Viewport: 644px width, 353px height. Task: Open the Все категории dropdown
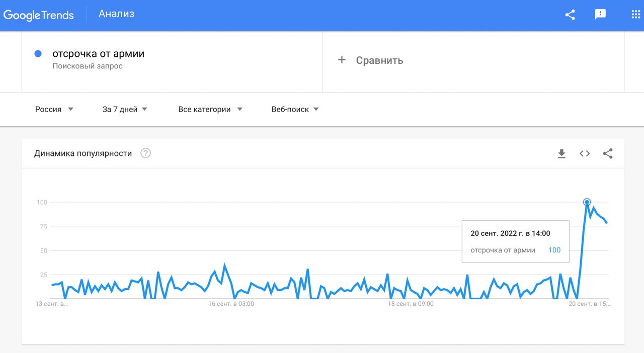pyautogui.click(x=210, y=109)
